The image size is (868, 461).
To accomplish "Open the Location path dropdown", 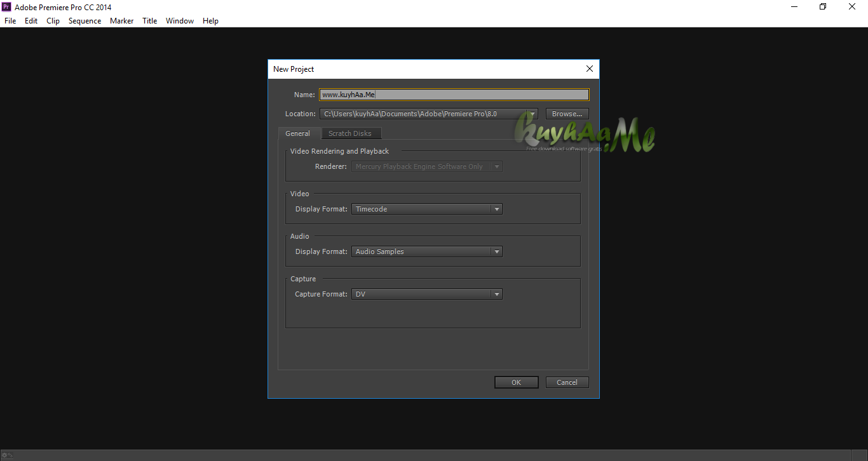I will tap(429, 114).
